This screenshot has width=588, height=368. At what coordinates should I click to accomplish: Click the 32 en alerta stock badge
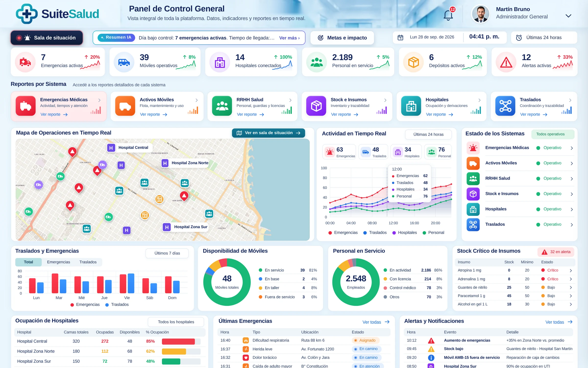[x=556, y=252]
